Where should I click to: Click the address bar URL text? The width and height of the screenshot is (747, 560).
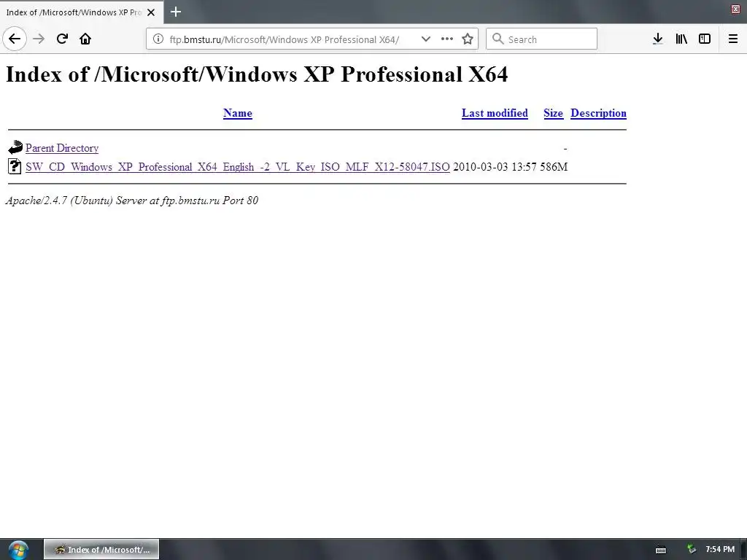[x=285, y=39]
